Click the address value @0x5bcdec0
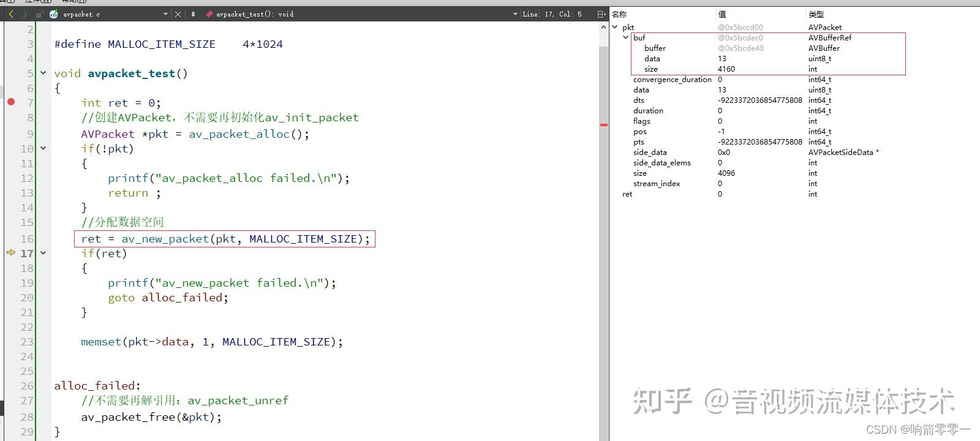 click(741, 37)
